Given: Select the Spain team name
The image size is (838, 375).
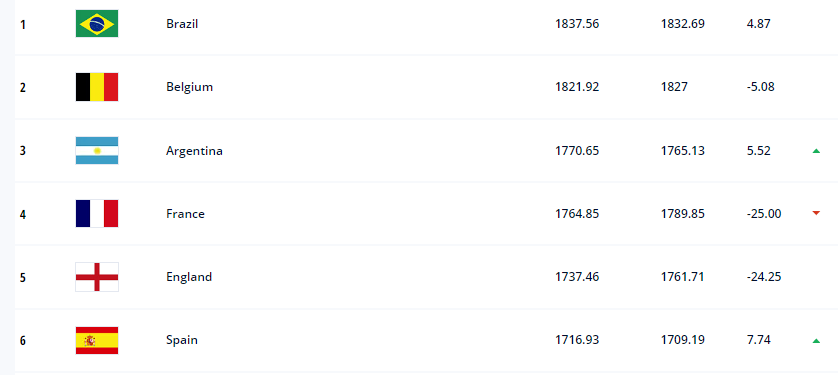Looking at the screenshot, I should [x=182, y=340].
